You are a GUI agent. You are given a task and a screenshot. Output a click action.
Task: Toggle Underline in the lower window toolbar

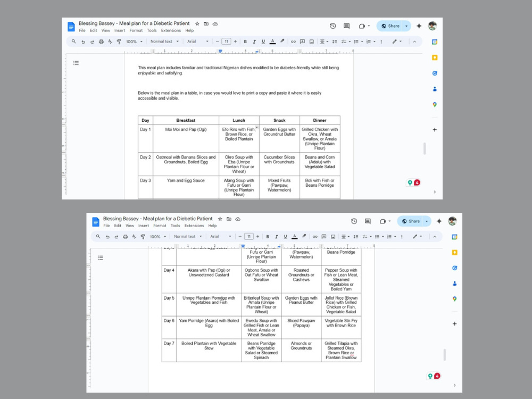pyautogui.click(x=285, y=237)
